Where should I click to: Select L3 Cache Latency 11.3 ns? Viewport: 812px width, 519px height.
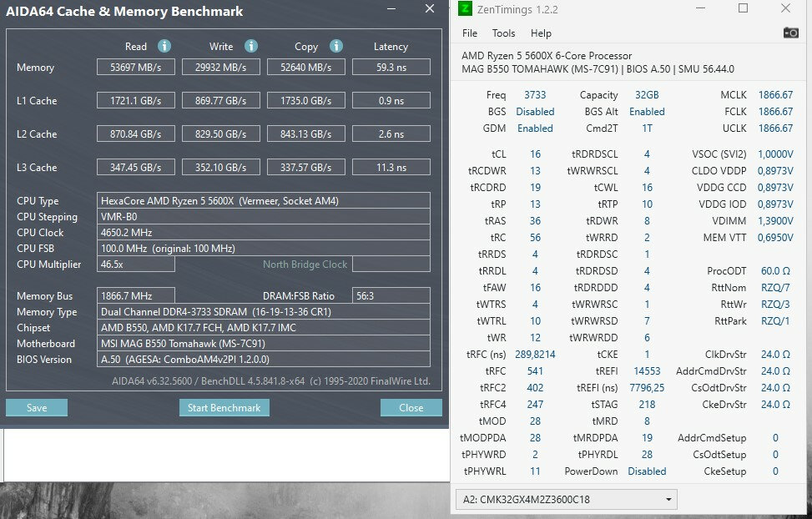point(391,168)
